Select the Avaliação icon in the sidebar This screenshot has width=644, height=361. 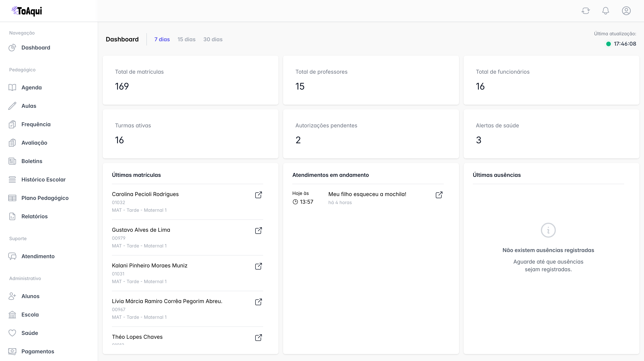tap(12, 143)
